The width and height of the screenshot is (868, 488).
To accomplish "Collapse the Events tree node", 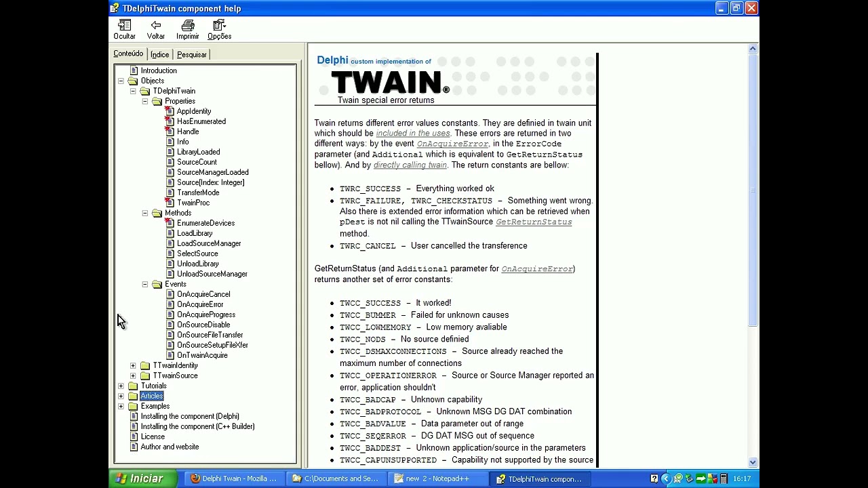I will point(145,284).
